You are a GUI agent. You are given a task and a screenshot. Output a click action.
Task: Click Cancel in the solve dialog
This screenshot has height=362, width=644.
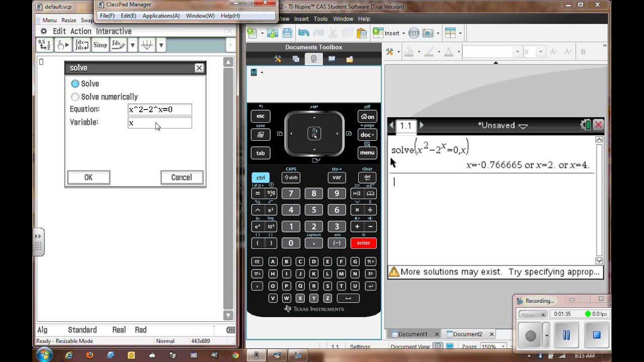pyautogui.click(x=182, y=177)
